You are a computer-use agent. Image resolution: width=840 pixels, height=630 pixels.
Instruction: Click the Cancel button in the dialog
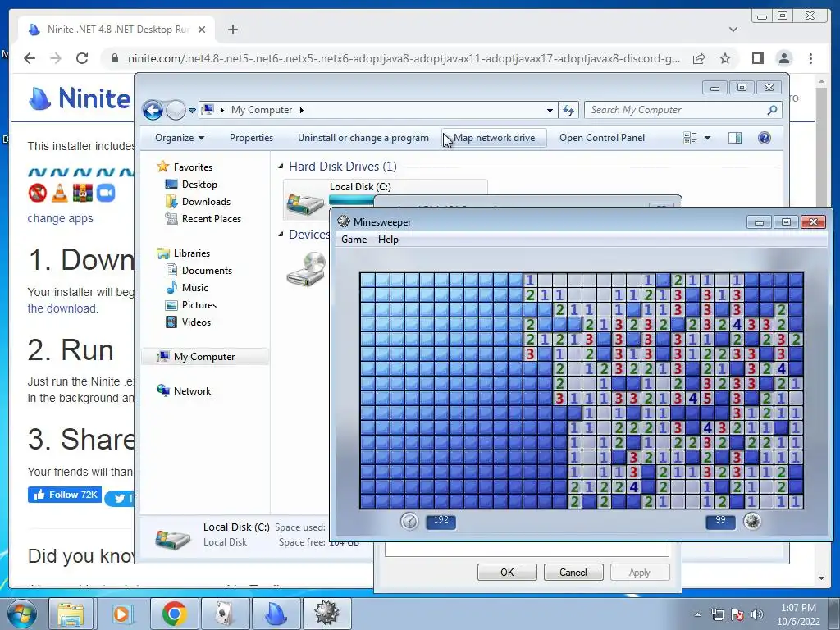pos(573,572)
